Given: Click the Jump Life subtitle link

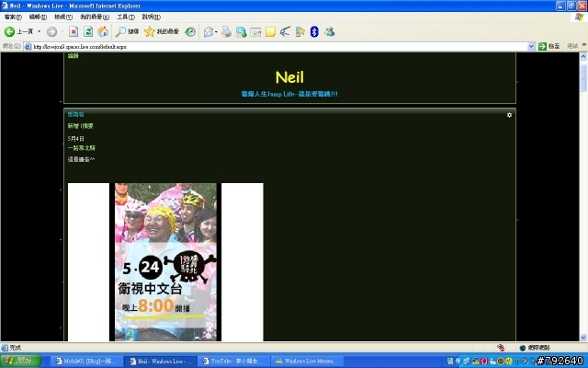Looking at the screenshot, I should (289, 94).
